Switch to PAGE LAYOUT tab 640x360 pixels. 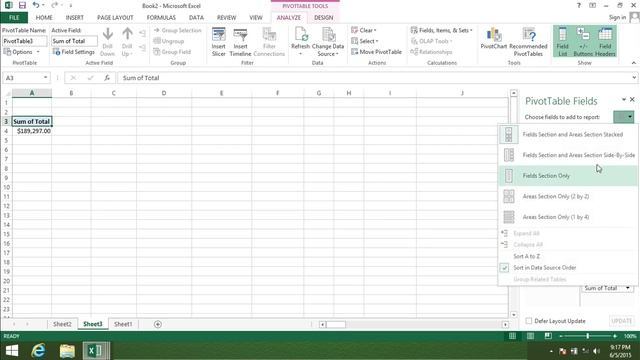[x=115, y=18]
